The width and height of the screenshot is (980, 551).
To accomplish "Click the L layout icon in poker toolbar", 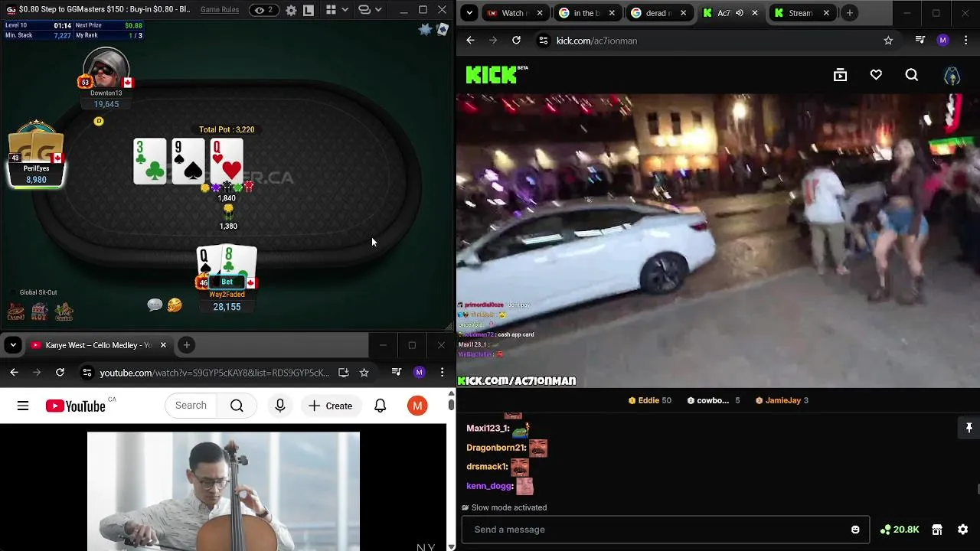I will 308,10.
